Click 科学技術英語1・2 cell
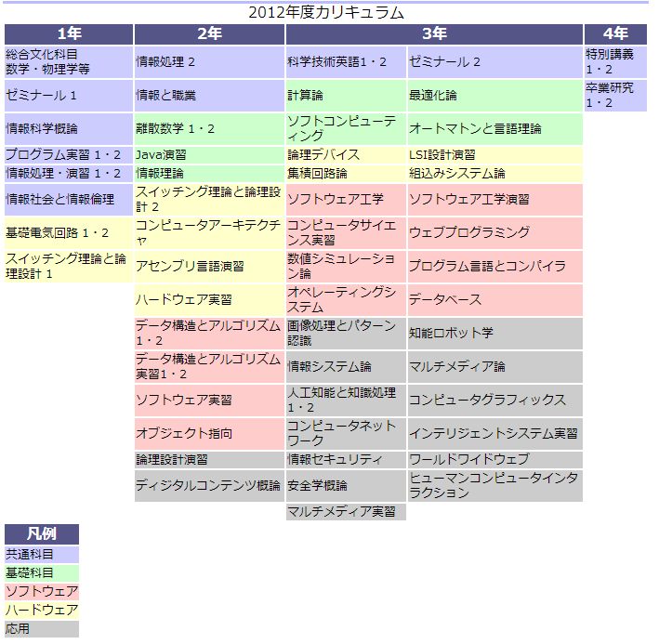 click(346, 62)
